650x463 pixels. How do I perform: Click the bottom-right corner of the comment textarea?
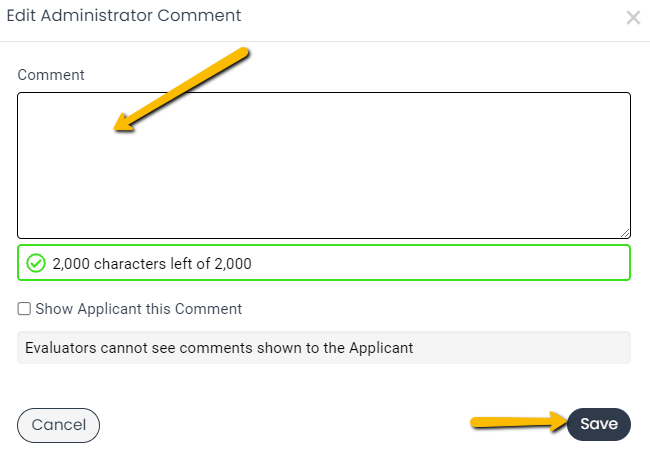click(625, 233)
